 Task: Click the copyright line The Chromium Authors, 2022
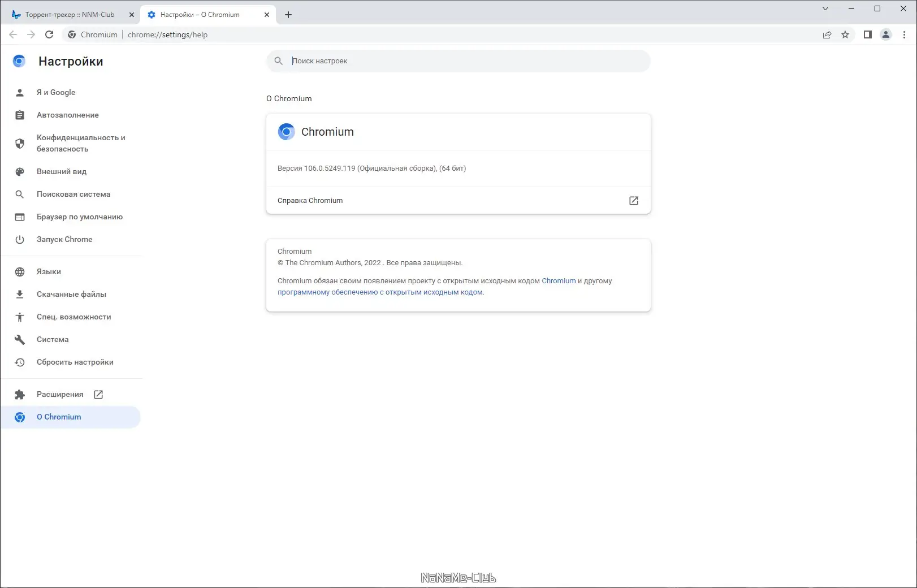click(370, 263)
